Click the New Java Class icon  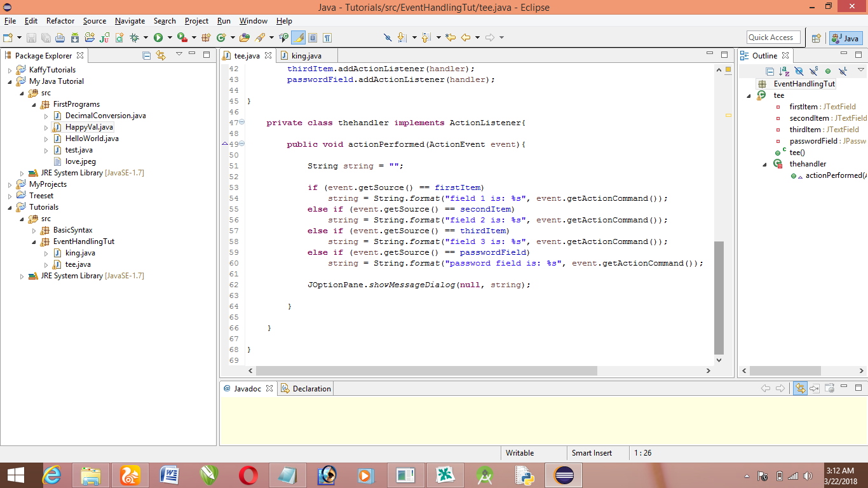(x=221, y=38)
